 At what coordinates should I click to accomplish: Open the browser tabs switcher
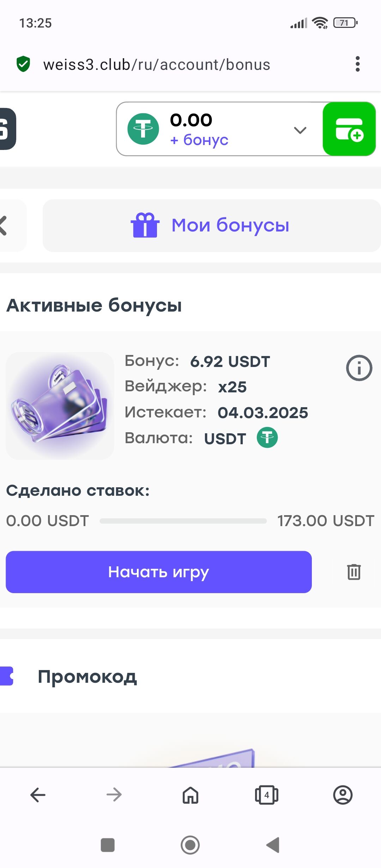[266, 795]
